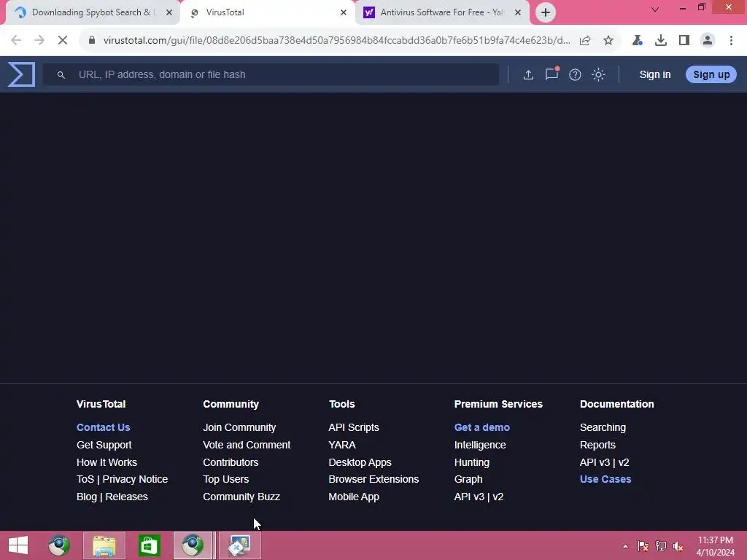This screenshot has width=747, height=560.
Task: Open the upload file icon
Action: tap(528, 75)
